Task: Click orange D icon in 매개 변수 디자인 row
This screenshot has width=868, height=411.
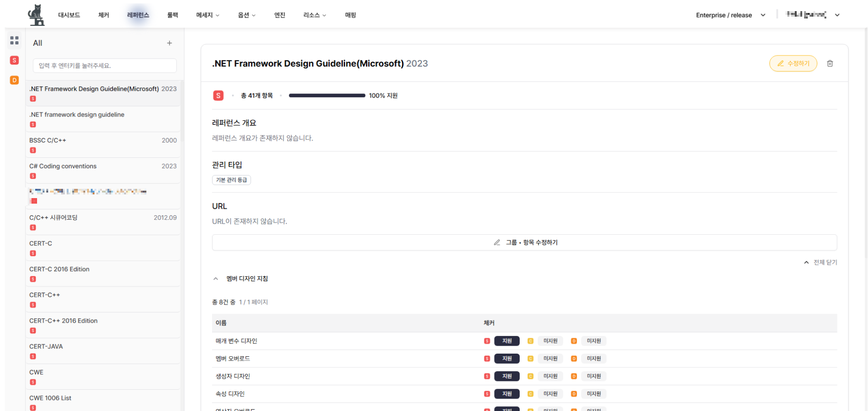Action: [574, 341]
